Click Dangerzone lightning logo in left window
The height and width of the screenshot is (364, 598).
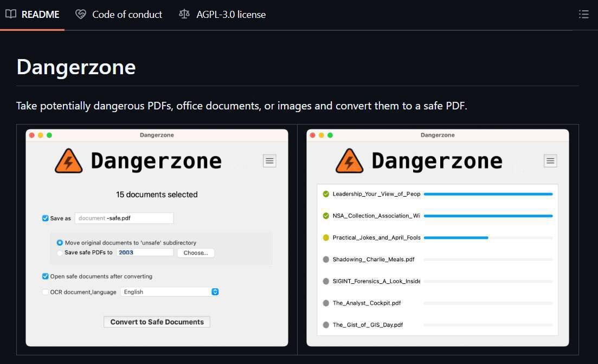69,161
